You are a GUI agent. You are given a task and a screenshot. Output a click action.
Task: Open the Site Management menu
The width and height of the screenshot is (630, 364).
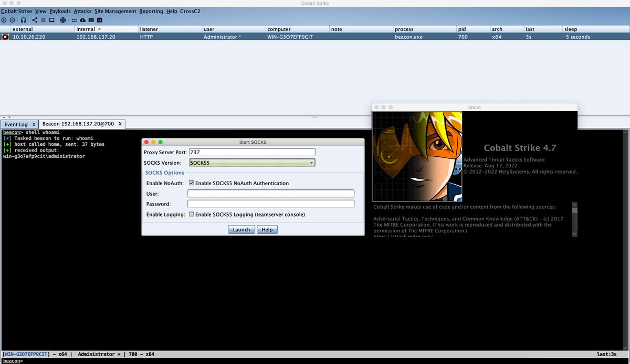(x=115, y=11)
